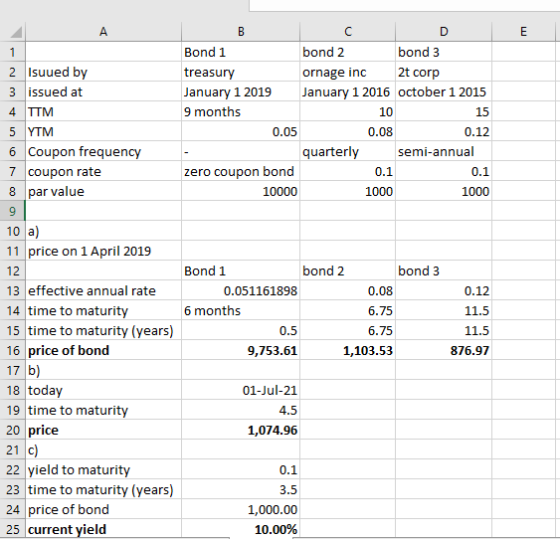560x539 pixels.
Task: Click 'c)' cell in row 21
Action: coord(104,450)
